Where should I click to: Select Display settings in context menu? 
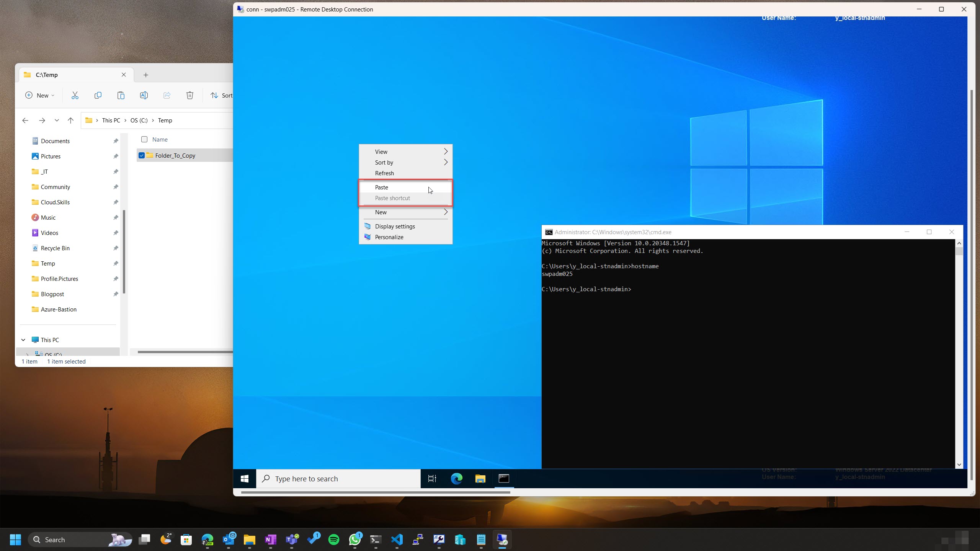point(395,226)
